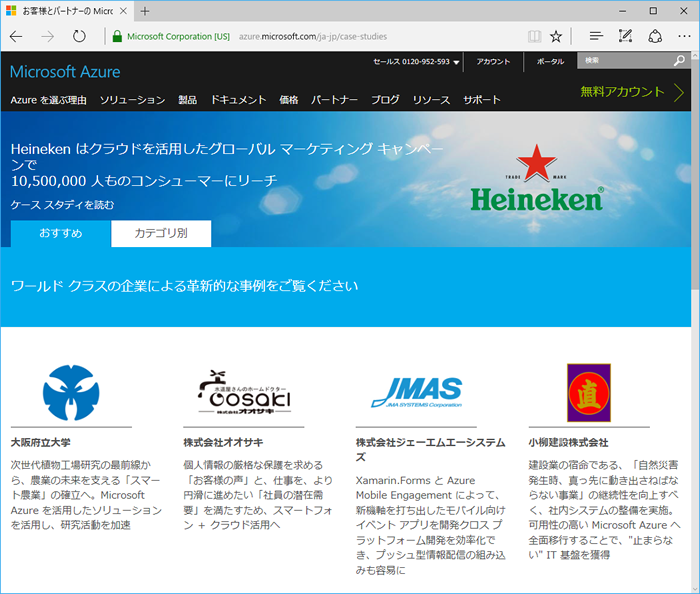Open the ドキュメント navigation menu

pyautogui.click(x=238, y=100)
